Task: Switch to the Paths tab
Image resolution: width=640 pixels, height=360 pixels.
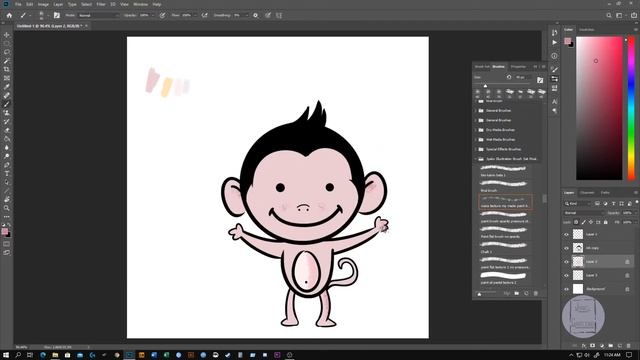Action: point(605,193)
